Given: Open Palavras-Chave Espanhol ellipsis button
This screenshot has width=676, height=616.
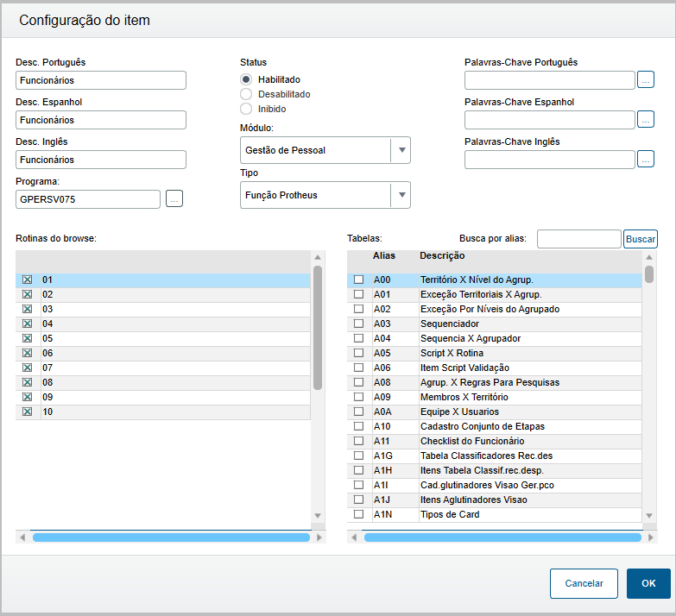Looking at the screenshot, I should tap(646, 120).
